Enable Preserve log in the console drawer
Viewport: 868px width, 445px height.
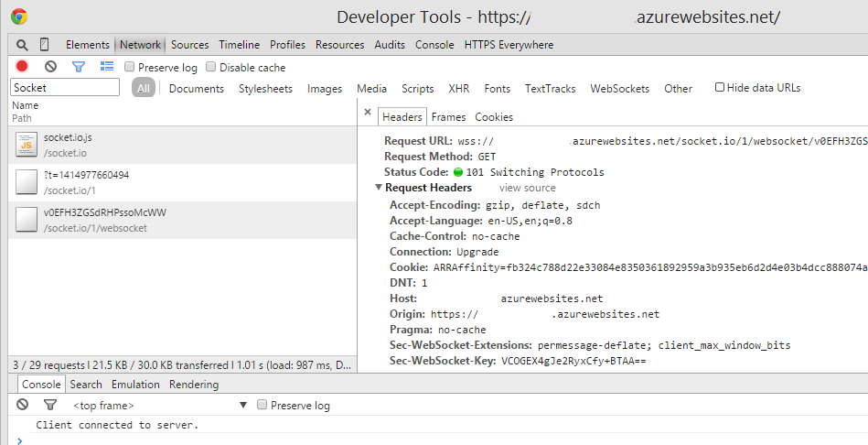click(263, 405)
